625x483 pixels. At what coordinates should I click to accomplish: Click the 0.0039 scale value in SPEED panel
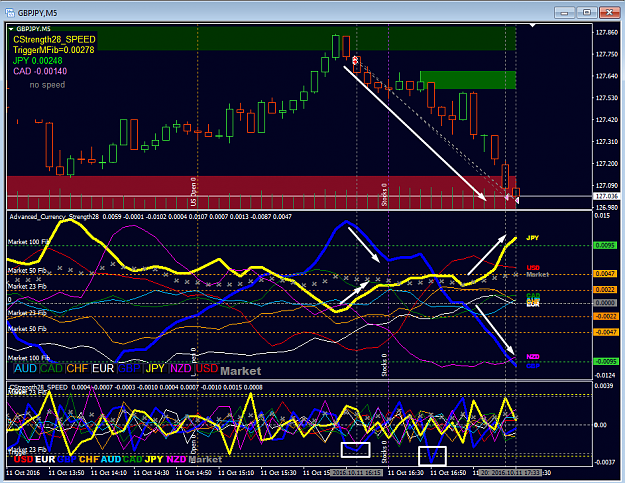(x=603, y=386)
